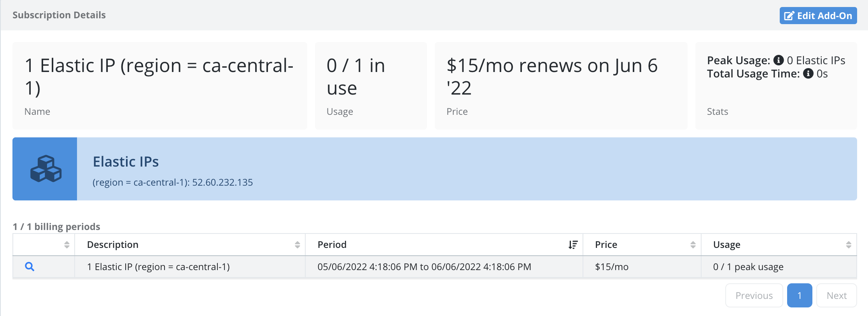Click the Edit Add-On button
Screen dimensions: 868x316
(818, 16)
